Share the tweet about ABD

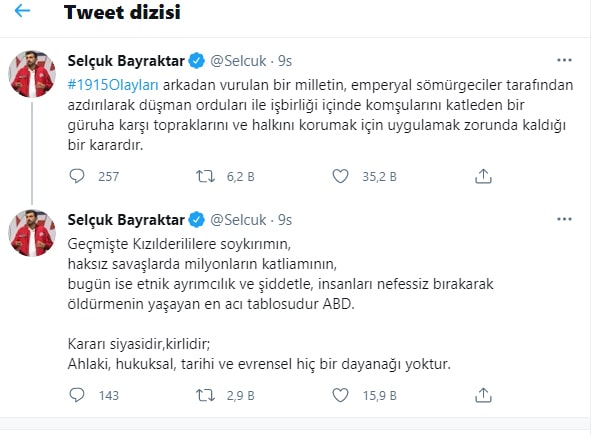pos(482,396)
